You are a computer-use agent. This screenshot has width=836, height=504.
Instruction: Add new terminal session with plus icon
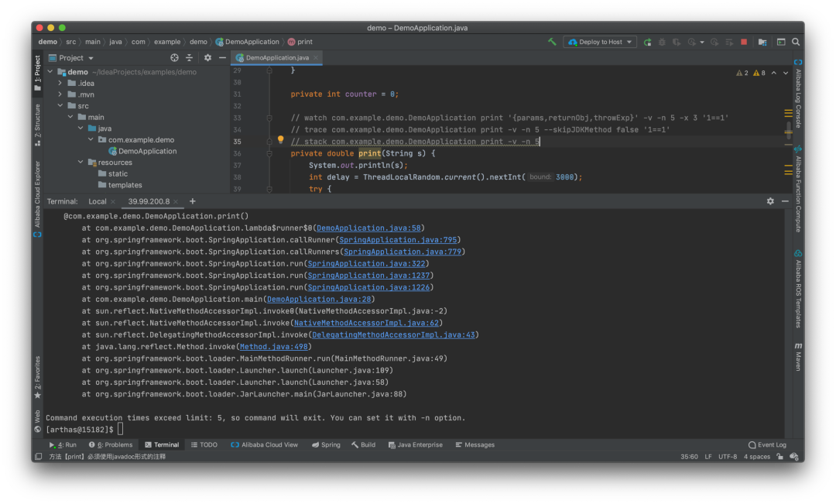tap(193, 201)
